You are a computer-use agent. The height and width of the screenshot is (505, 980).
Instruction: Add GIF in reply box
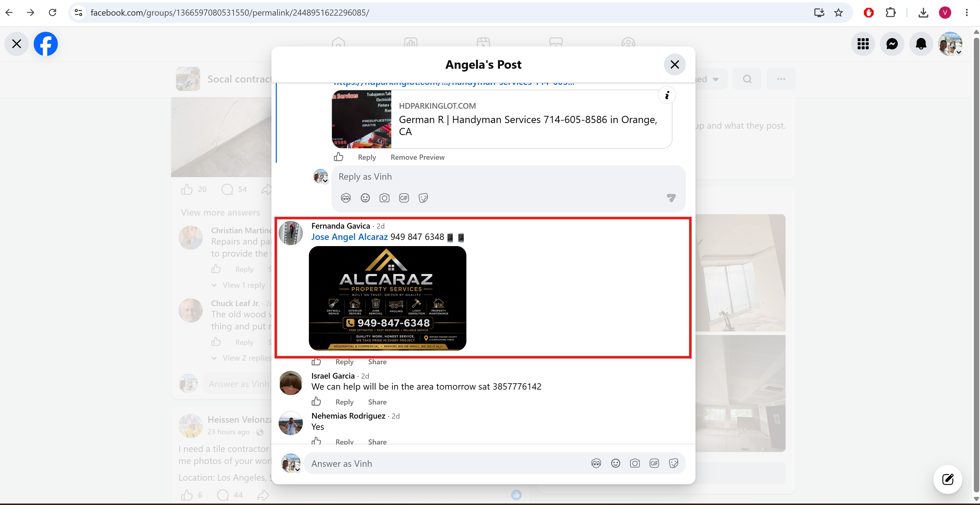click(404, 198)
